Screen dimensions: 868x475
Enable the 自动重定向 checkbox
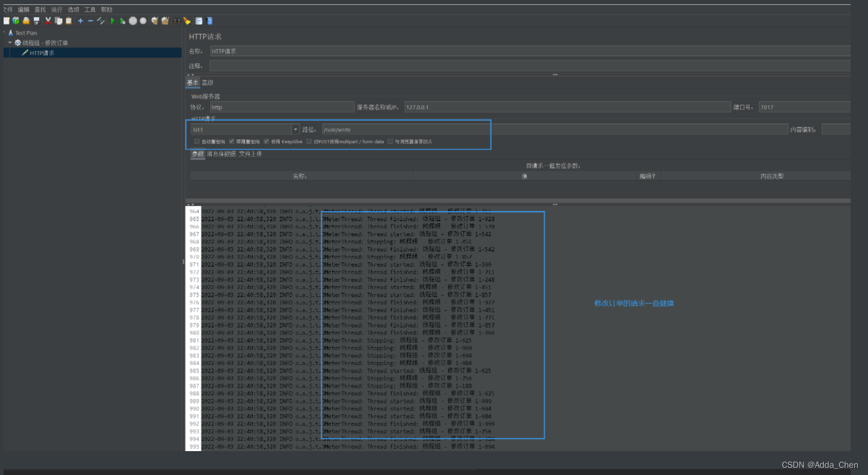pyautogui.click(x=197, y=142)
